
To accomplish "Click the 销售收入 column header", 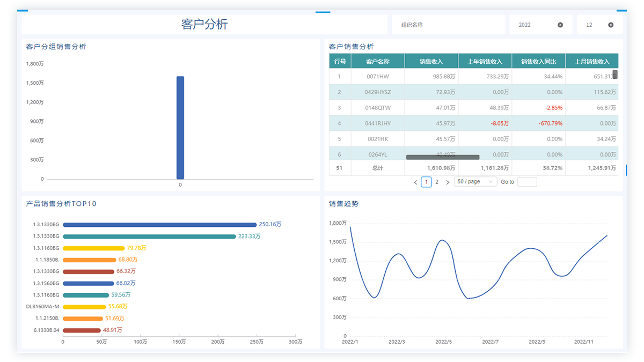I will click(x=431, y=62).
